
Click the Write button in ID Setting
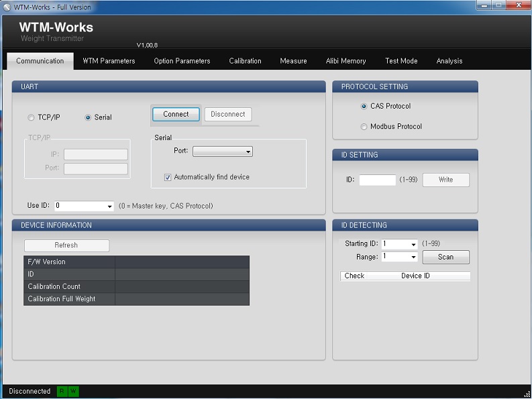(x=446, y=180)
